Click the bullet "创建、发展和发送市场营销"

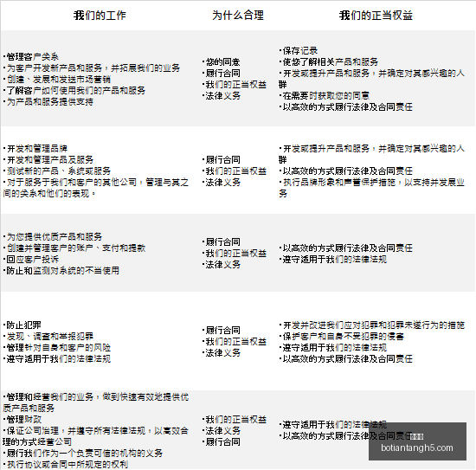[57, 79]
